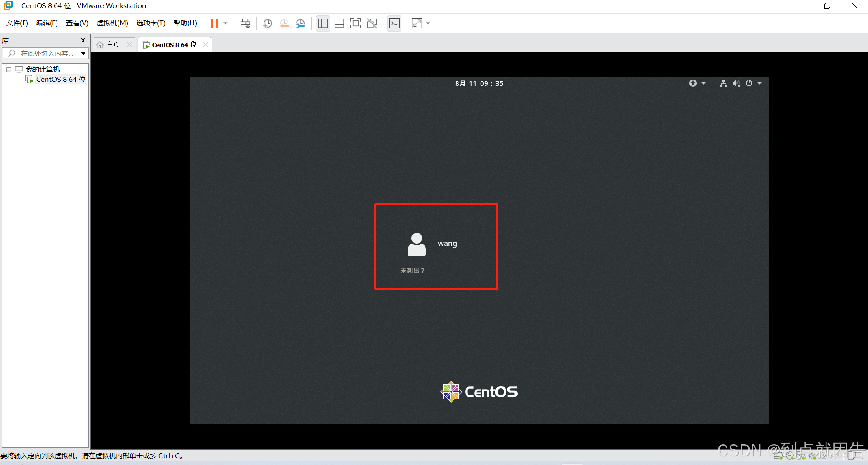Close the 主页 tab

[x=130, y=44]
